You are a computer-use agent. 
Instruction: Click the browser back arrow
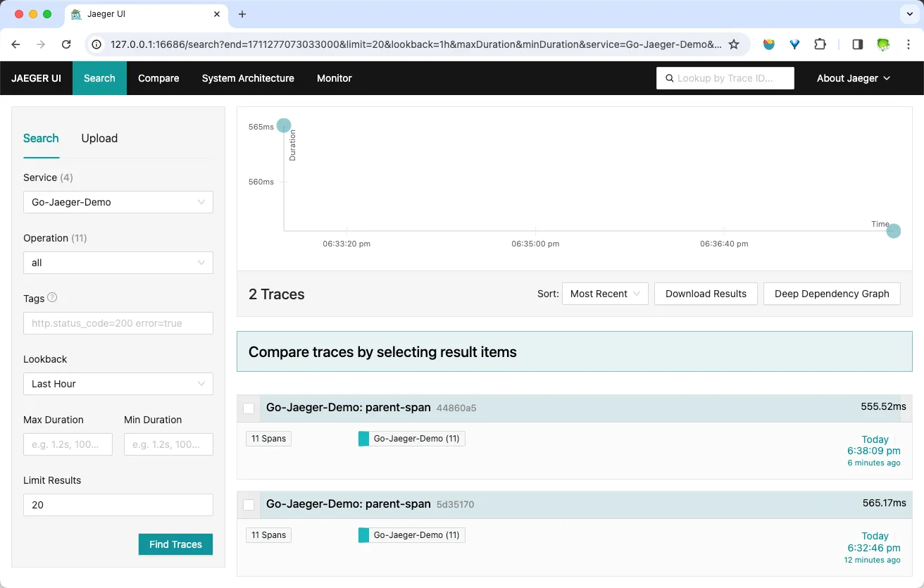click(16, 44)
